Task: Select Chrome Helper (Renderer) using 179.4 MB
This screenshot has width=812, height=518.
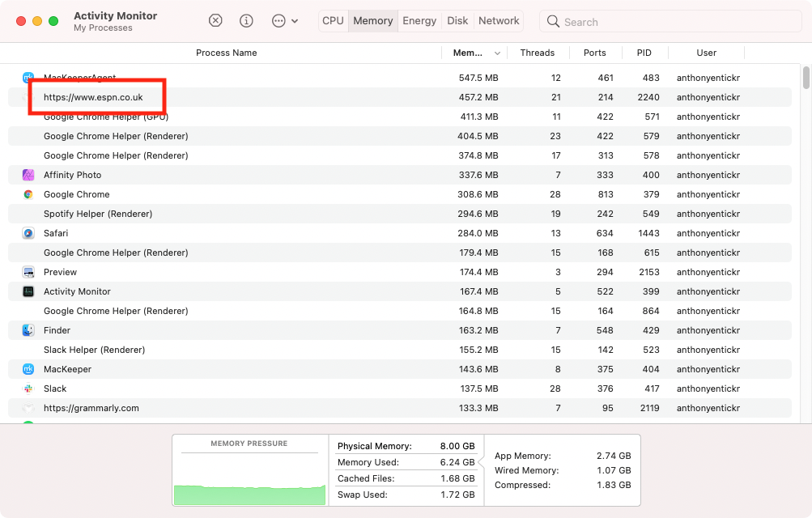Action: point(400,253)
